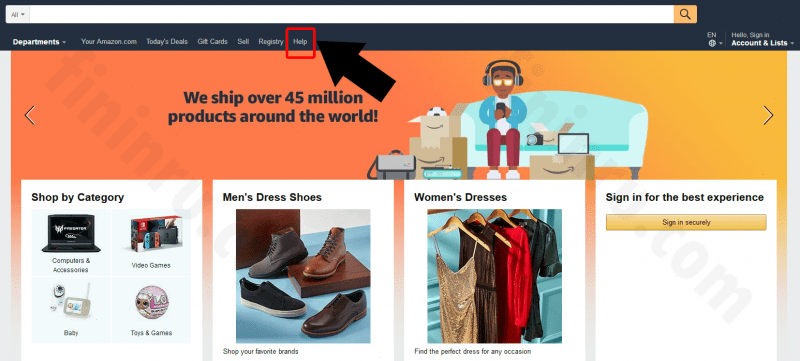The width and height of the screenshot is (800, 361).
Task: Click the Video Games label
Action: point(151,266)
